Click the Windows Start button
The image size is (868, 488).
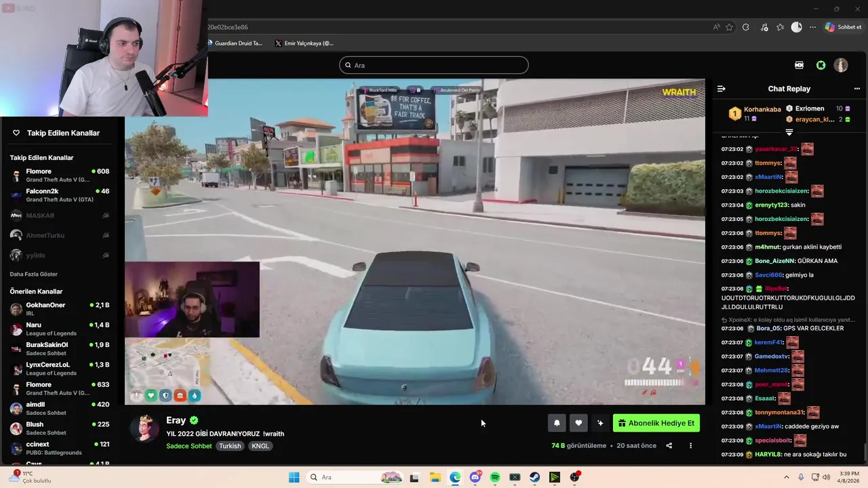pos(294,477)
